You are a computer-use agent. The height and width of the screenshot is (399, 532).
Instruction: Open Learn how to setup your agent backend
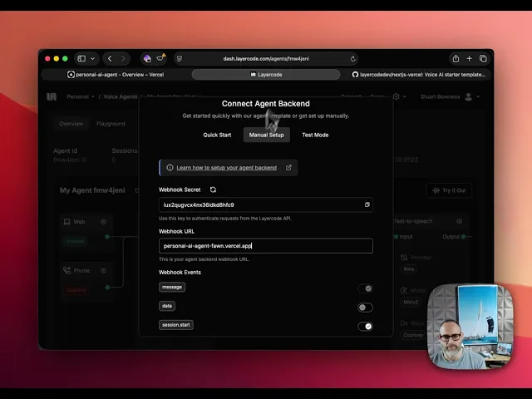pos(227,168)
